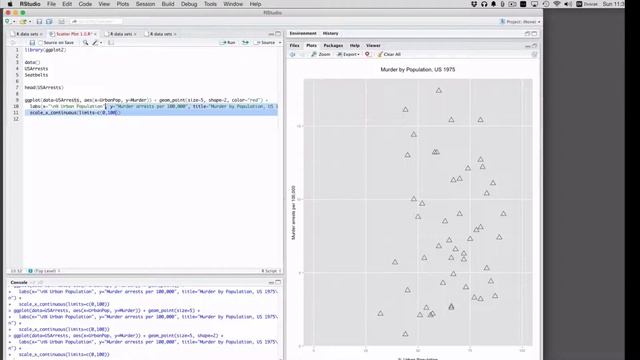This screenshot has height=360, width=640.
Task: Click the notification bell icon in menu bar
Action: (493, 4)
